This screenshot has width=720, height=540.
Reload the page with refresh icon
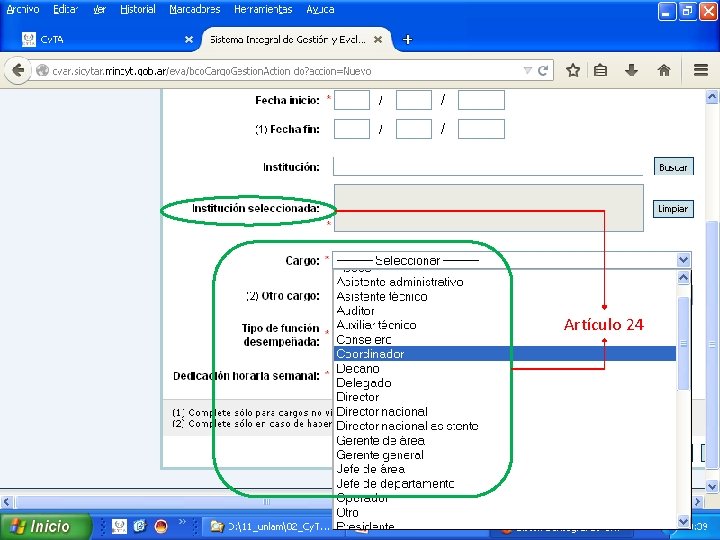pyautogui.click(x=543, y=71)
